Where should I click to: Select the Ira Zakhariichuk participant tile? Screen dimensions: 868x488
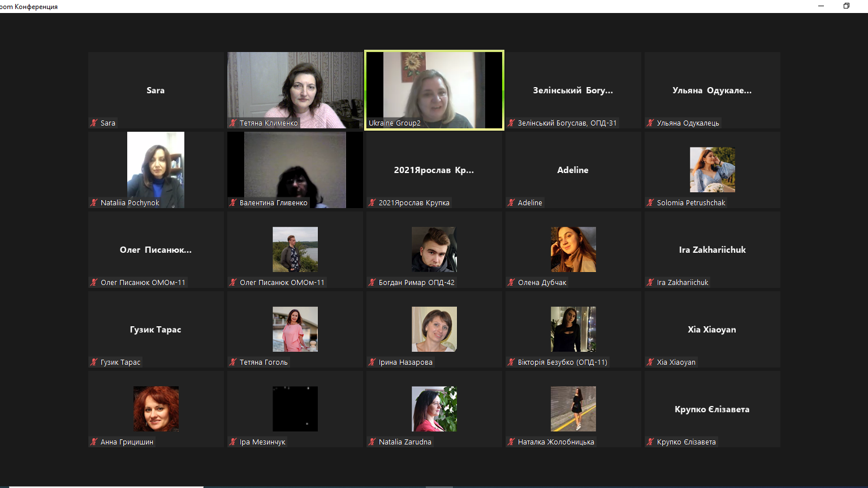coord(712,249)
